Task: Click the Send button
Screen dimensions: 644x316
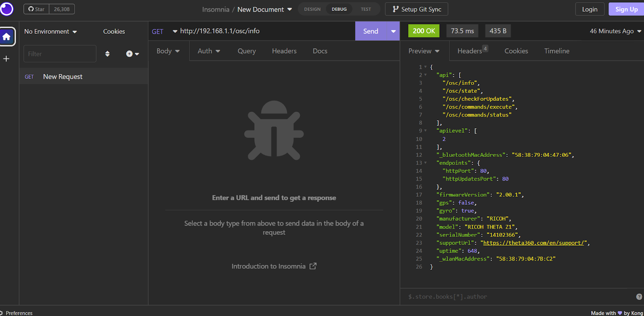Action: point(371,31)
